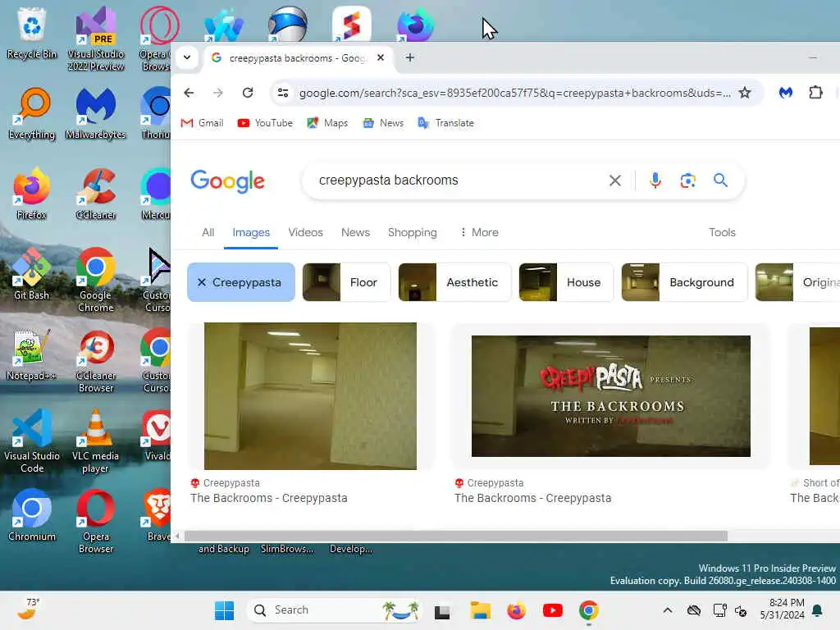The width and height of the screenshot is (840, 630).
Task: Open Brave browser desktop shortcut
Action: tap(157, 515)
